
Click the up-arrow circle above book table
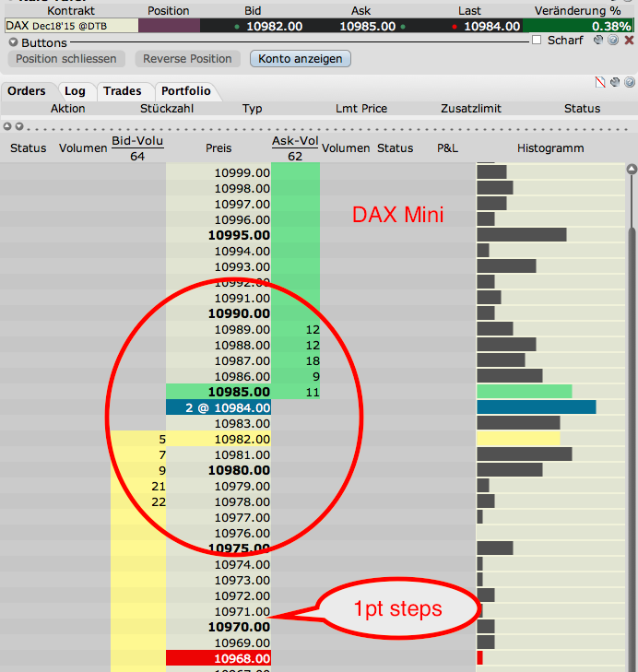click(x=6, y=126)
